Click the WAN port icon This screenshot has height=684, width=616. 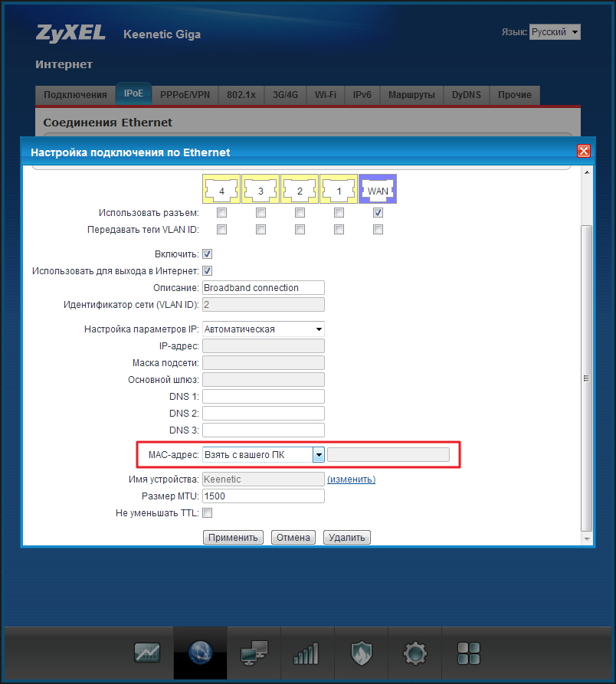tap(378, 189)
